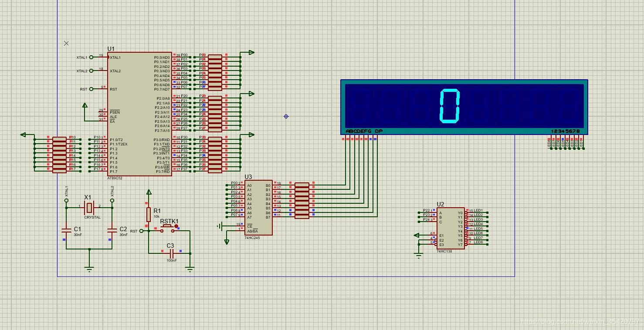
Task: Click P3.7/RD pin name inside U1
Action: [x=163, y=172]
